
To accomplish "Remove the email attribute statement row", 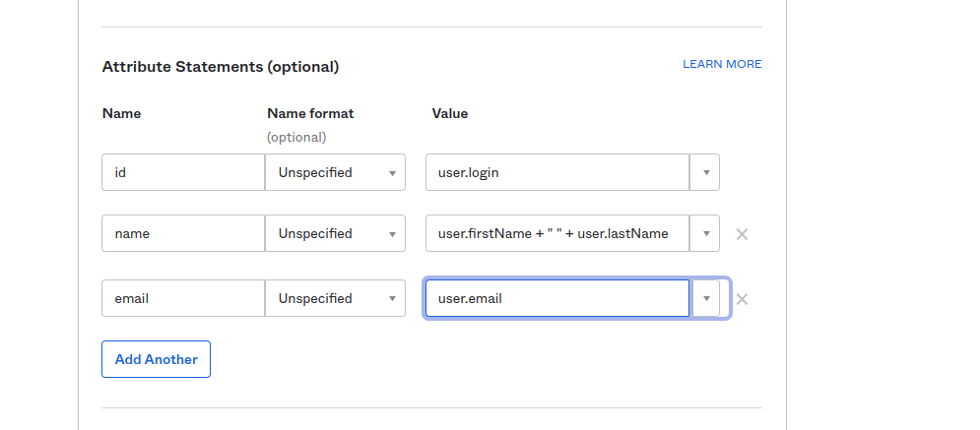I will [742, 299].
